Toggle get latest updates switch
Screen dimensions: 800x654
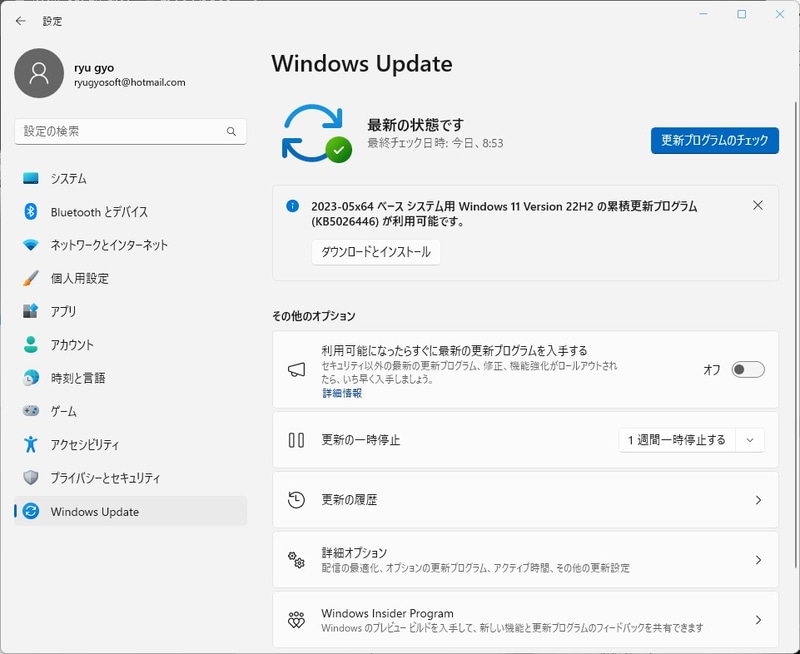748,369
